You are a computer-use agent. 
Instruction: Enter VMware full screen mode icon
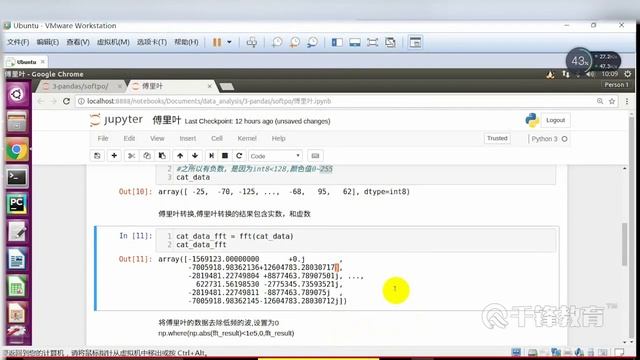pos(372,42)
